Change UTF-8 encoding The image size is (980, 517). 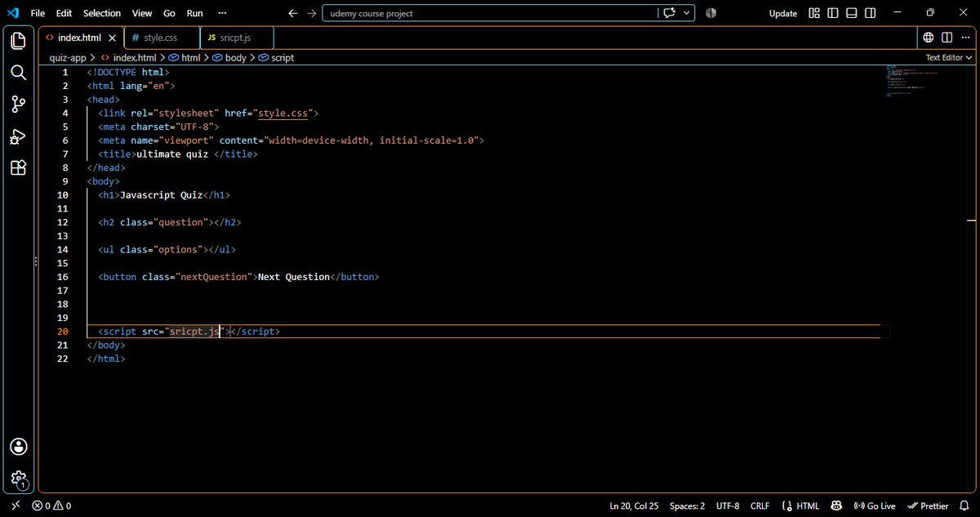tap(727, 506)
